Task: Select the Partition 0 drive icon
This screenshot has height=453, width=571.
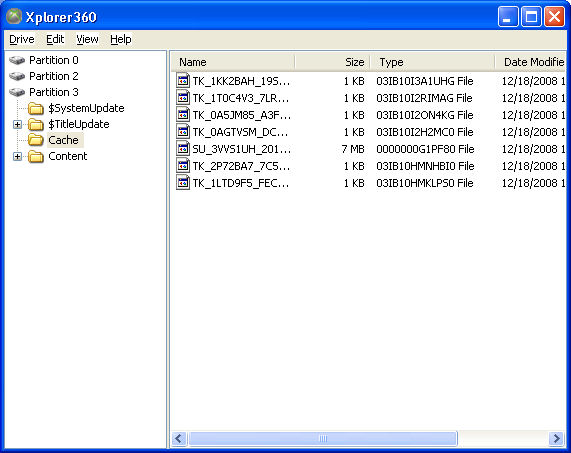Action: click(17, 60)
